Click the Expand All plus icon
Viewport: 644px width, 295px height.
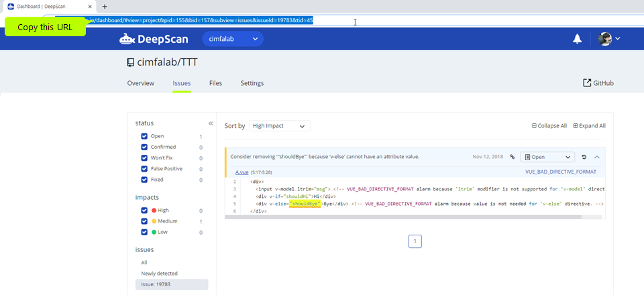click(576, 126)
